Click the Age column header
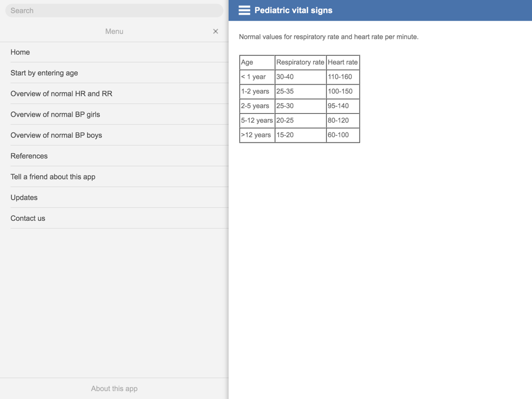The height and width of the screenshot is (399, 532). (x=257, y=62)
